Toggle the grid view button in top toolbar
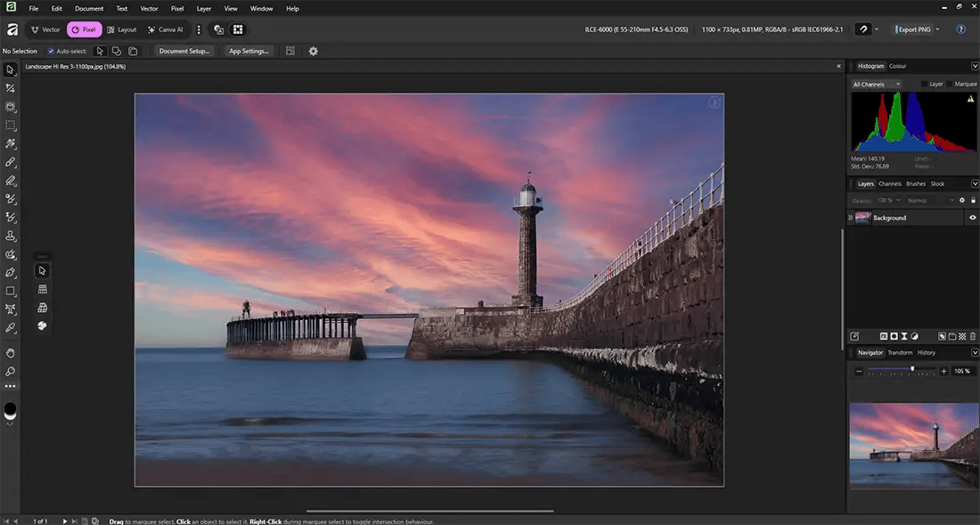 tap(238, 29)
